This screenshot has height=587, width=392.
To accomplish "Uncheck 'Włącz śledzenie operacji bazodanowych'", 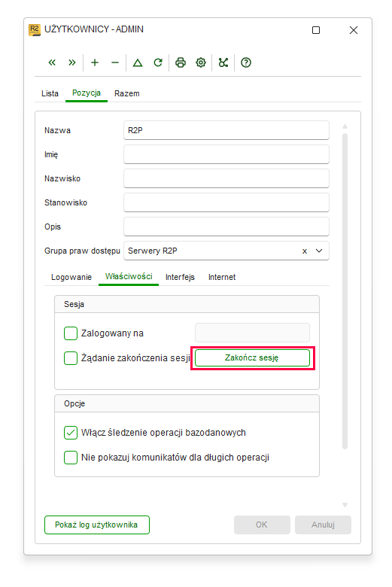I will pos(71,433).
